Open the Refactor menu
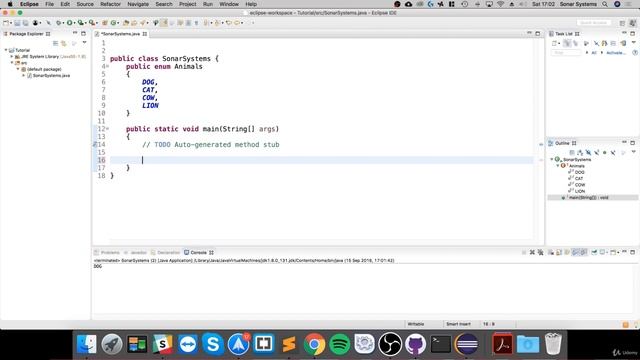The height and width of the screenshot is (360, 640). coord(110,4)
